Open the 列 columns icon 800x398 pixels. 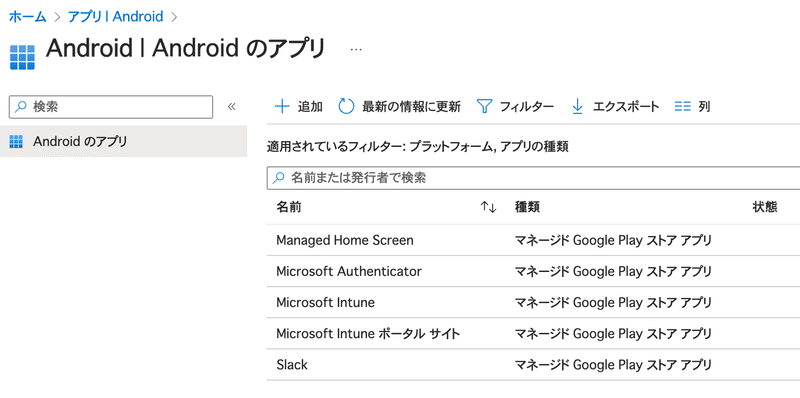(x=682, y=107)
